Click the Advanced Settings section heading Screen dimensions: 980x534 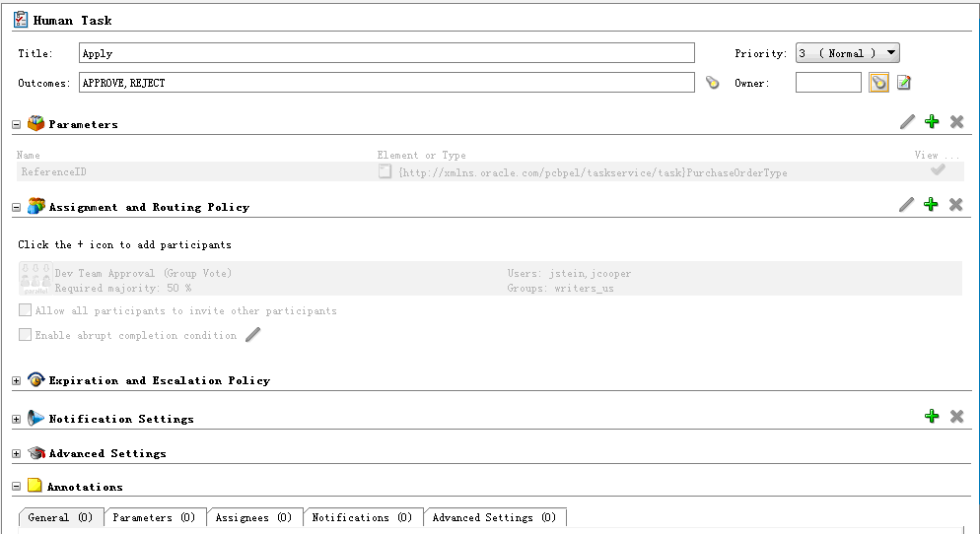point(107,453)
